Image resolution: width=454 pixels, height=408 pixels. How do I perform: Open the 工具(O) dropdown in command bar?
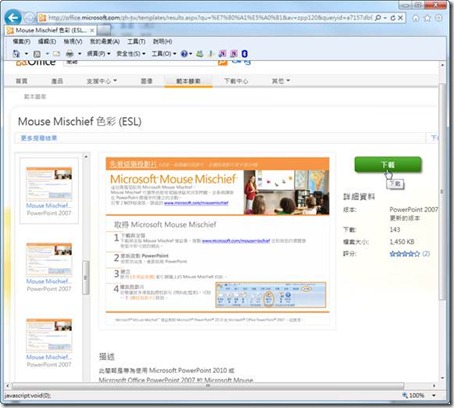(x=164, y=54)
